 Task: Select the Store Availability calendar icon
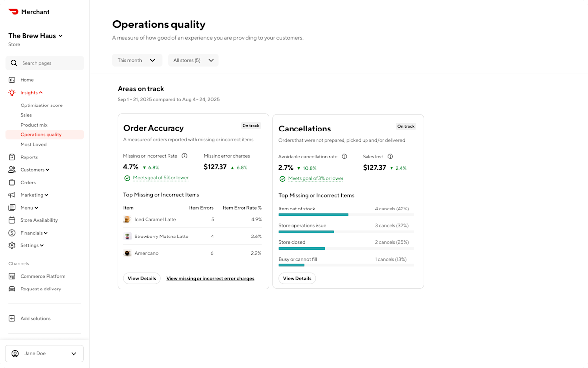[11, 220]
